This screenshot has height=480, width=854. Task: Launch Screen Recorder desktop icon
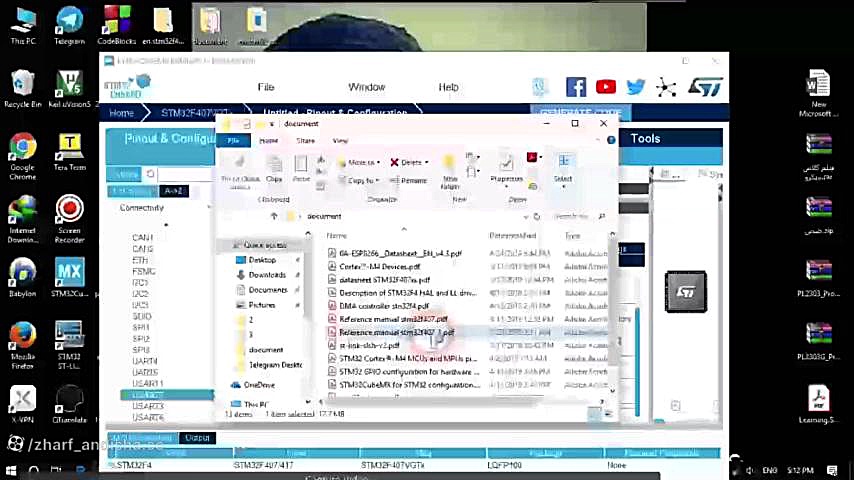point(70,219)
